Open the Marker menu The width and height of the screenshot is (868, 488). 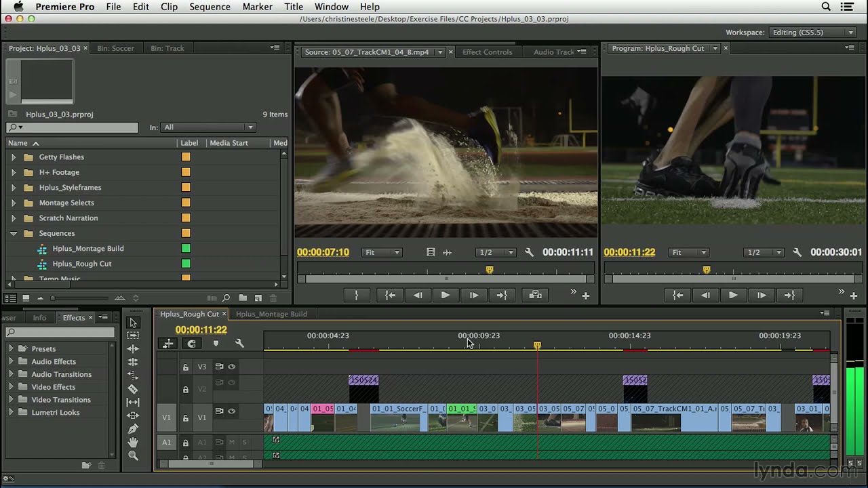tap(257, 7)
